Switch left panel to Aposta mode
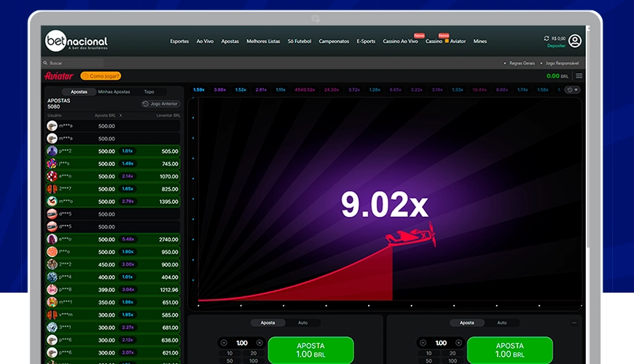The width and height of the screenshot is (634, 364). pos(267,323)
